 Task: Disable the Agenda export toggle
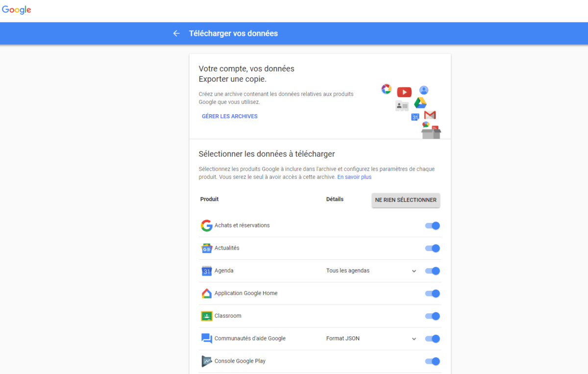[x=432, y=271]
